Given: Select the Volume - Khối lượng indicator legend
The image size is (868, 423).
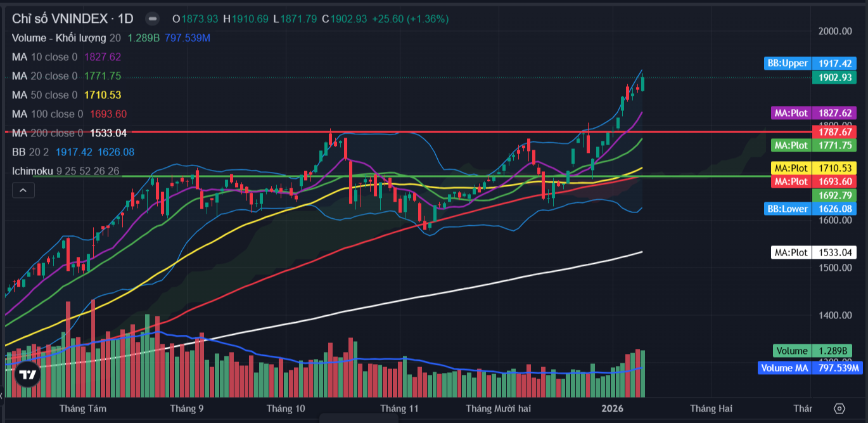Looking at the screenshot, I should 60,38.
